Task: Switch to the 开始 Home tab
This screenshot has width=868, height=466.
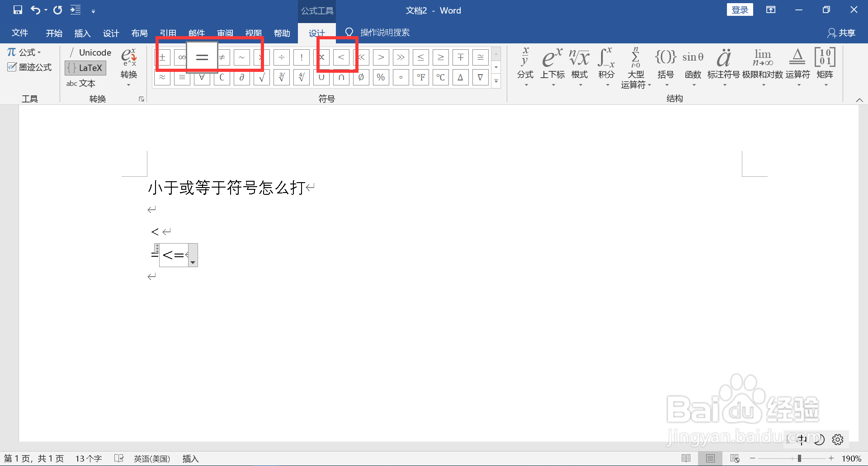Action: (54, 33)
